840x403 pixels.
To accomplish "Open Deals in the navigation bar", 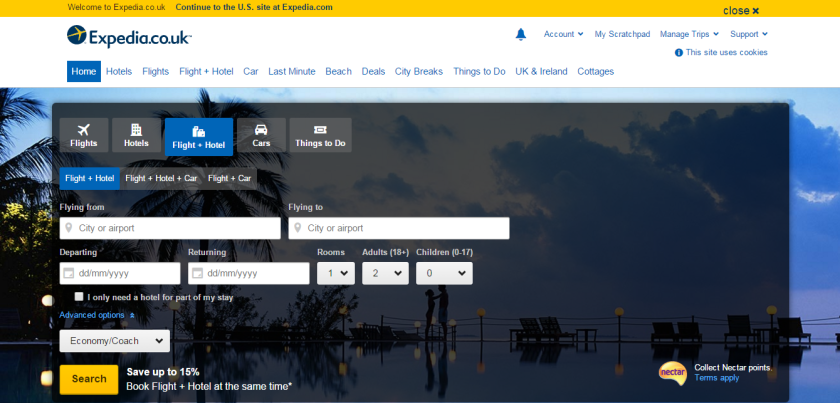I will pos(373,71).
